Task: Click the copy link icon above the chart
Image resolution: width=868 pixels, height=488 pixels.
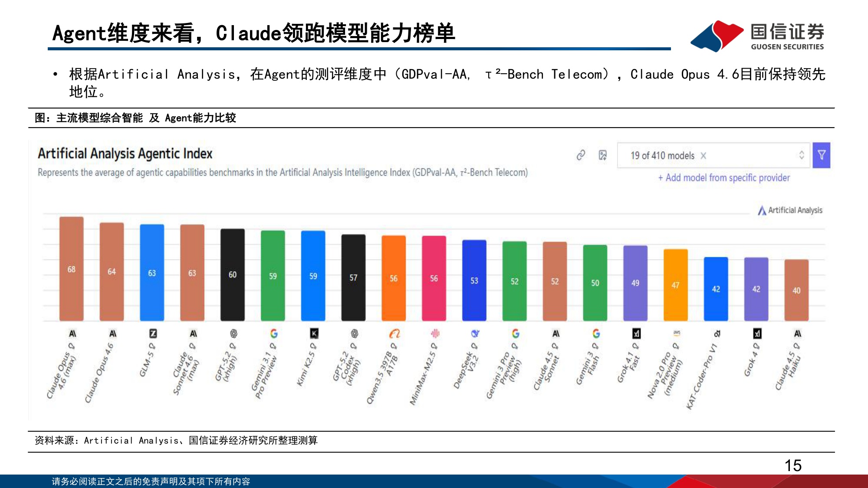Action: pos(581,155)
